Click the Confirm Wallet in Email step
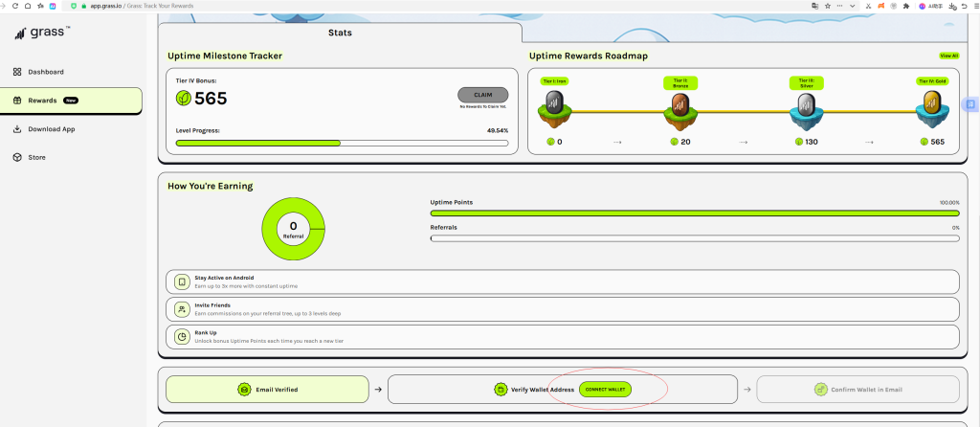 (857, 390)
